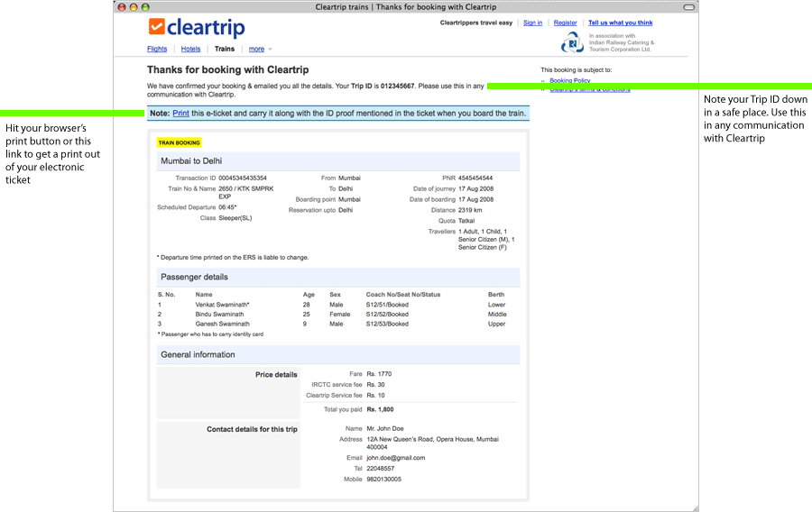Click the 'General information' heading

tap(198, 354)
